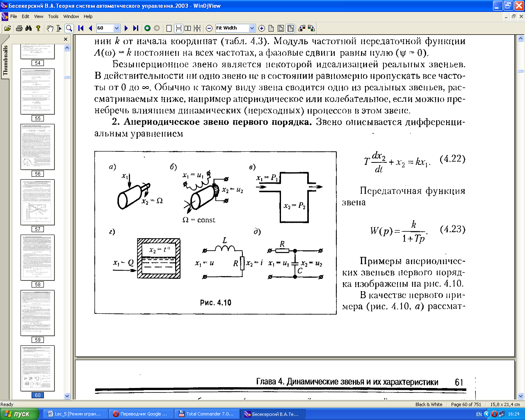The image size is (525, 420).
Task: Select the text selection cursor tool
Action: [59, 28]
